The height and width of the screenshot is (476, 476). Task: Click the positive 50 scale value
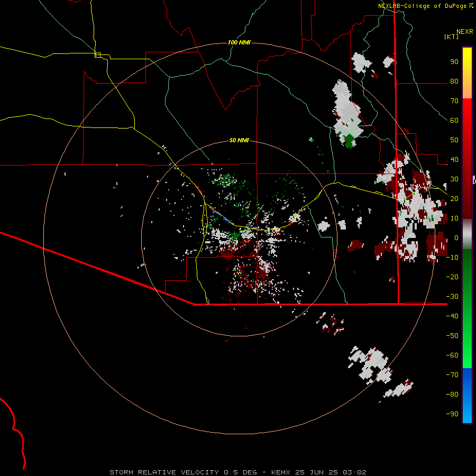pyautogui.click(x=454, y=140)
